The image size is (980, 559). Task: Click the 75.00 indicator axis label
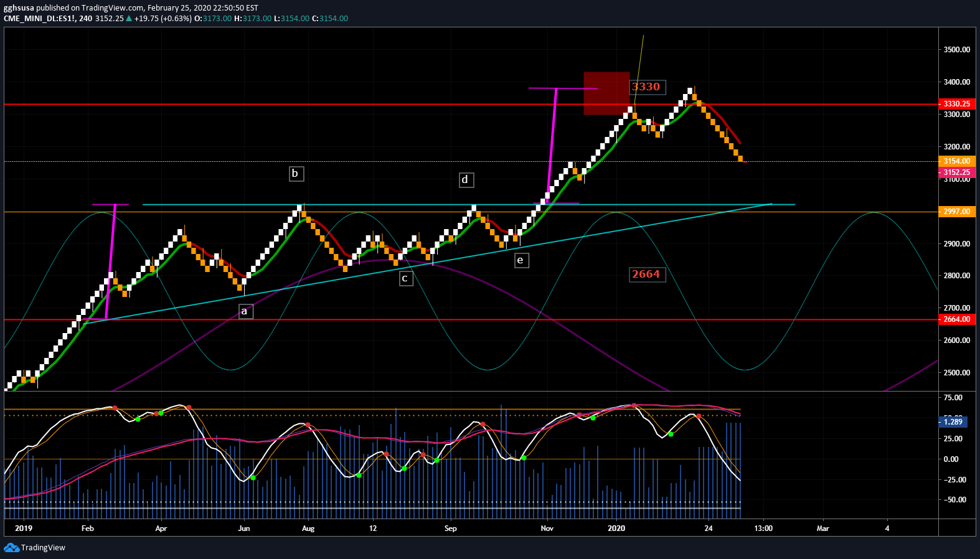953,398
